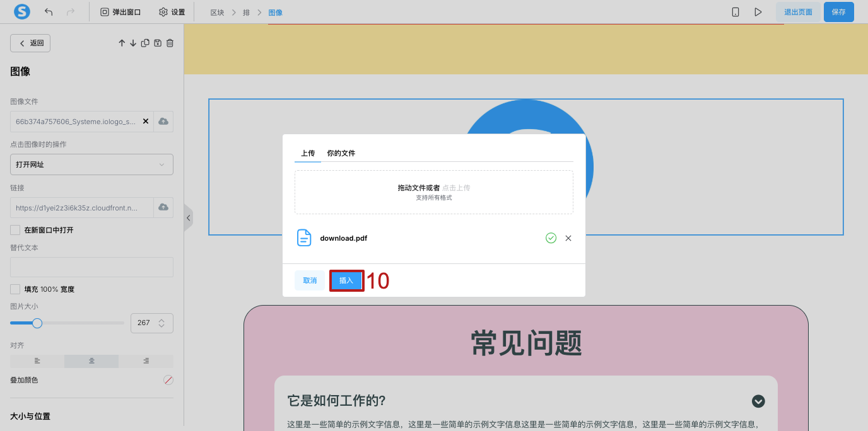Click the image size stepper showing 267
868x431 pixels.
151,323
